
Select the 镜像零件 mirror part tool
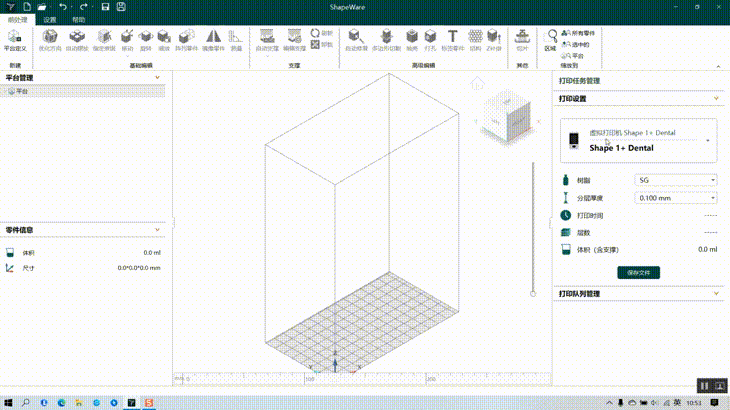click(214, 39)
